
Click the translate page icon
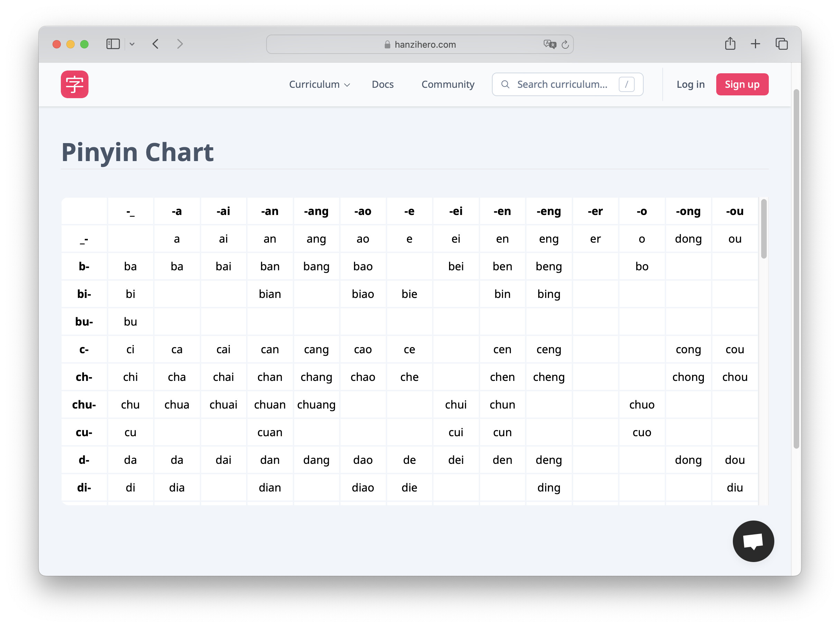[549, 44]
